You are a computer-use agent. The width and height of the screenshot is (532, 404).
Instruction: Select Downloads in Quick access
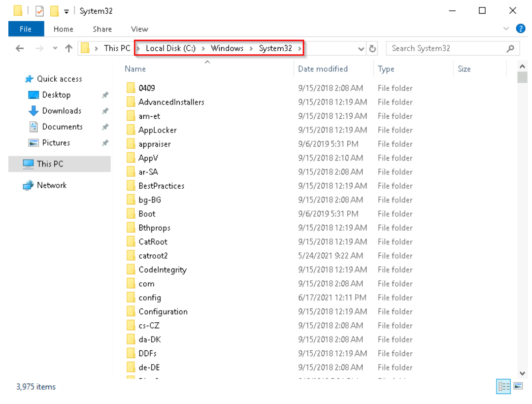tap(62, 111)
